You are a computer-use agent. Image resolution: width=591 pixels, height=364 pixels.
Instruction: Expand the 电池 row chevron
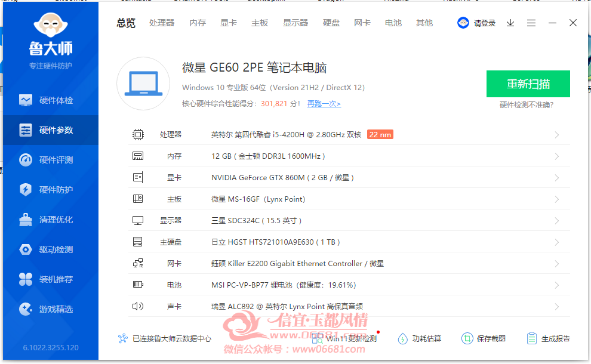557,285
